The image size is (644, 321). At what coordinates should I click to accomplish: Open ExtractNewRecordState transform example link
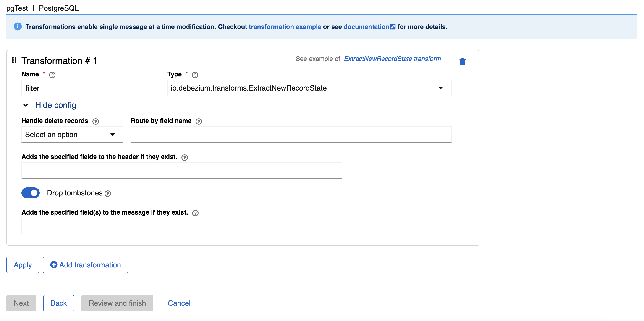(x=392, y=59)
